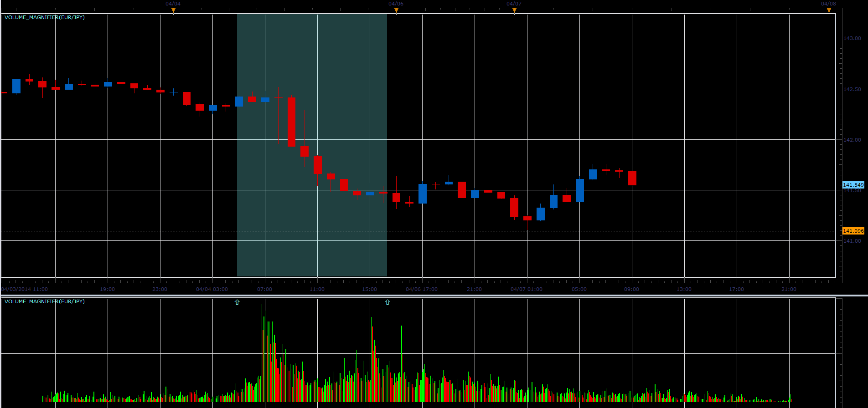Click the orange 141.096 price level tag
868x408 pixels.
point(853,231)
